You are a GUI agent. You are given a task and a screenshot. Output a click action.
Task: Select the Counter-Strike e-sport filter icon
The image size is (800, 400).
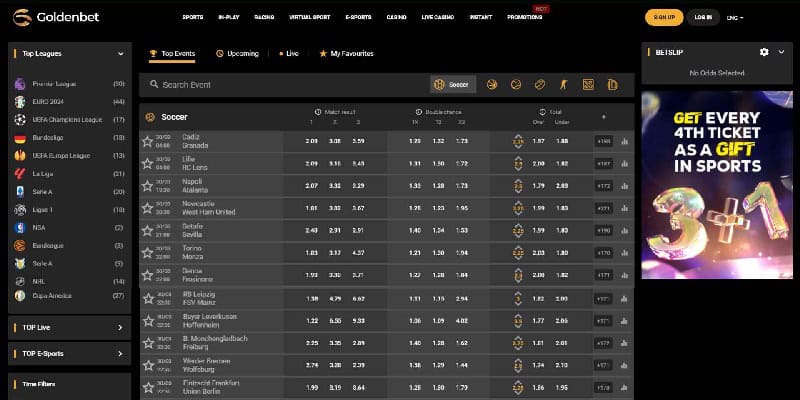(564, 85)
